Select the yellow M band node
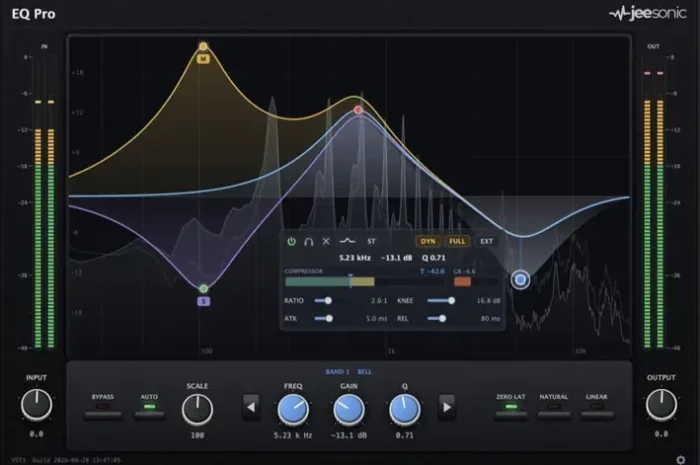Screen dimensions: 700x465 coord(203,46)
